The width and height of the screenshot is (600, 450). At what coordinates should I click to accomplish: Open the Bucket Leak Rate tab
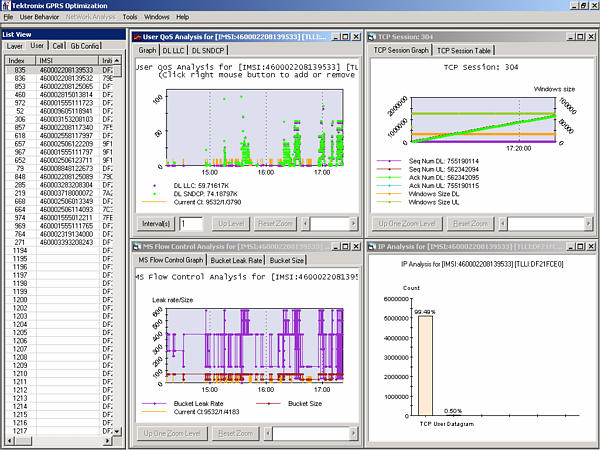(x=236, y=261)
